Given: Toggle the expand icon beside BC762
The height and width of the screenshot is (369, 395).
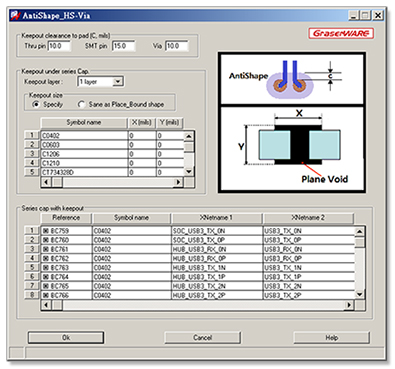Looking at the screenshot, I should (x=46, y=258).
